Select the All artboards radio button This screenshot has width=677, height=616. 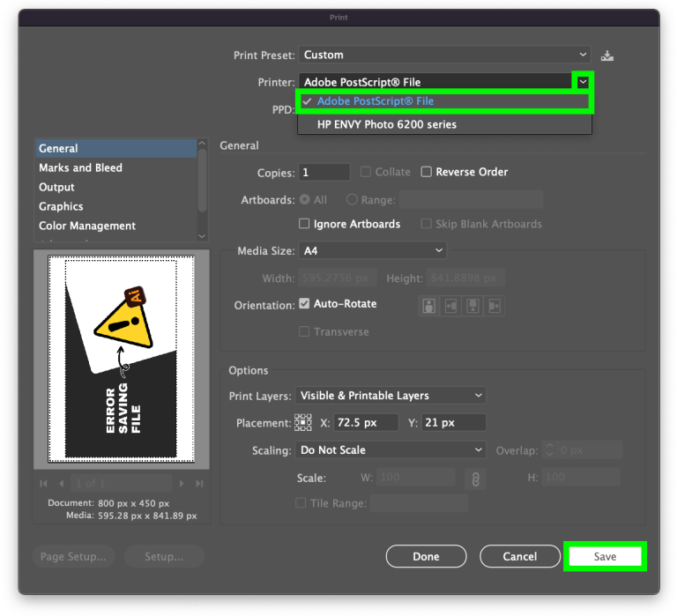pyautogui.click(x=304, y=199)
